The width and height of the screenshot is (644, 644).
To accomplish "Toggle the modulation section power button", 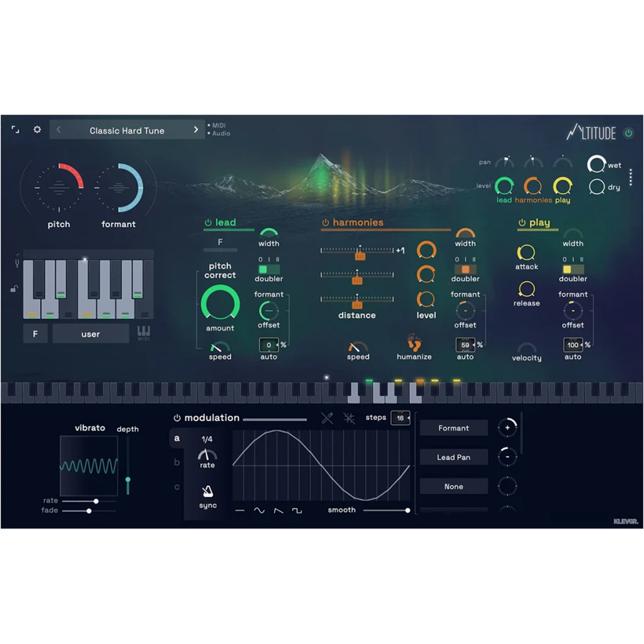I will 177,418.
